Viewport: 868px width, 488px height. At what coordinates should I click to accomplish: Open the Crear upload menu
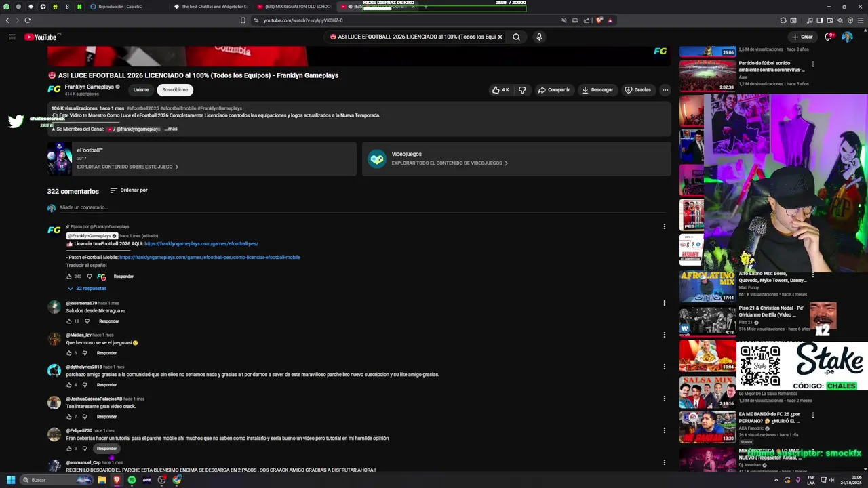coord(802,37)
